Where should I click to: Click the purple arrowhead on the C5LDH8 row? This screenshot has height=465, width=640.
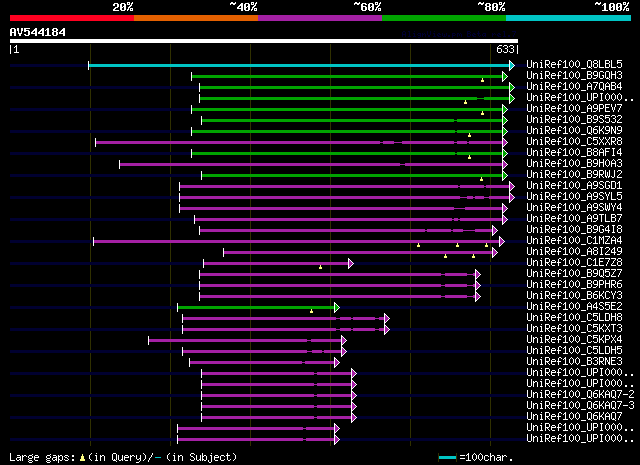(387, 318)
